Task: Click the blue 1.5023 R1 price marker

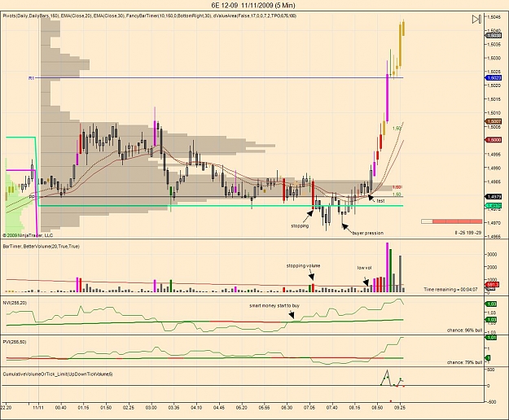Action: click(493, 78)
